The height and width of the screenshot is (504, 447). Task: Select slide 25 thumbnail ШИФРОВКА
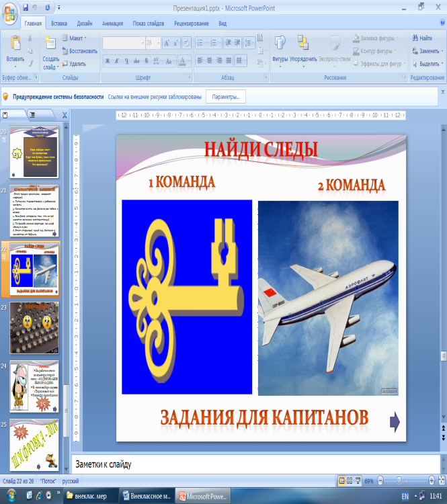pos(34,445)
